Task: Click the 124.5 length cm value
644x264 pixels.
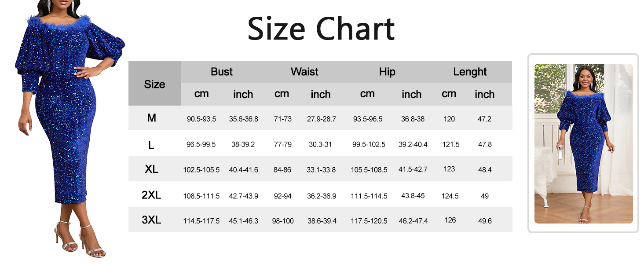Action: pos(450,196)
